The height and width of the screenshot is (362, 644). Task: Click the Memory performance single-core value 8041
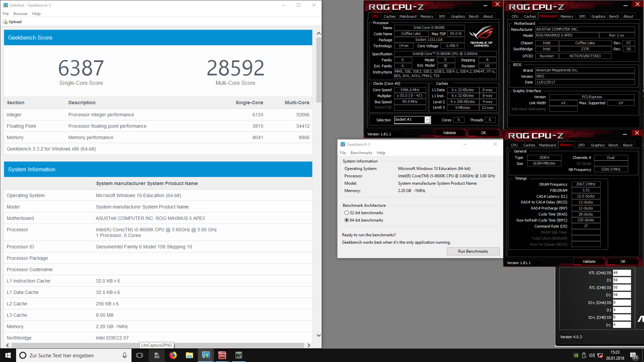(258, 137)
